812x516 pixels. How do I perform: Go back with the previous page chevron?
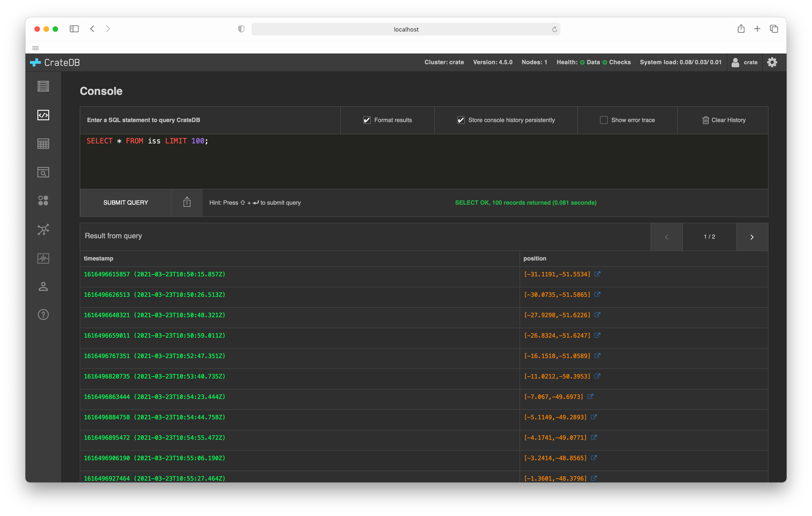(666, 237)
